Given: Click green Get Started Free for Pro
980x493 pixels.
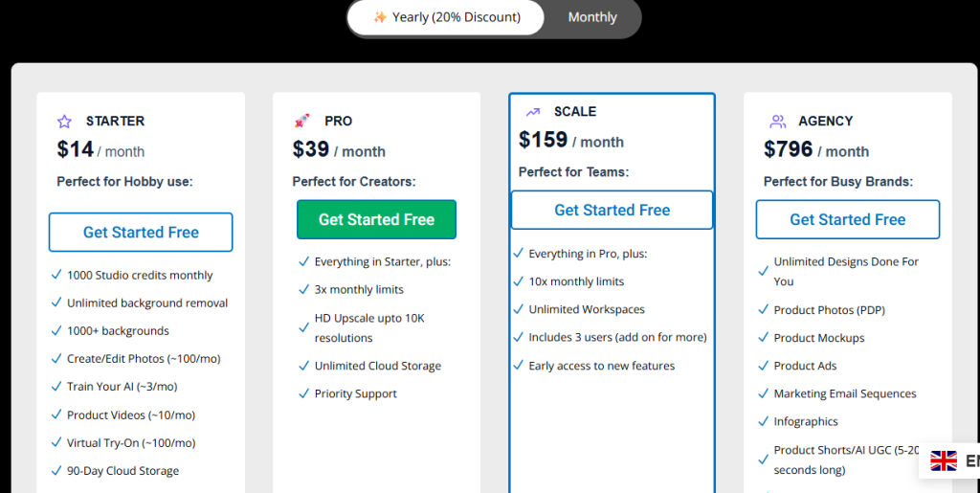Looking at the screenshot, I should [x=376, y=219].
